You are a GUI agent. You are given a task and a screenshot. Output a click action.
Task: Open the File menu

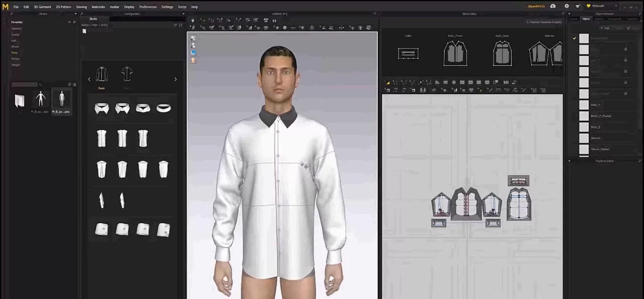click(x=16, y=7)
